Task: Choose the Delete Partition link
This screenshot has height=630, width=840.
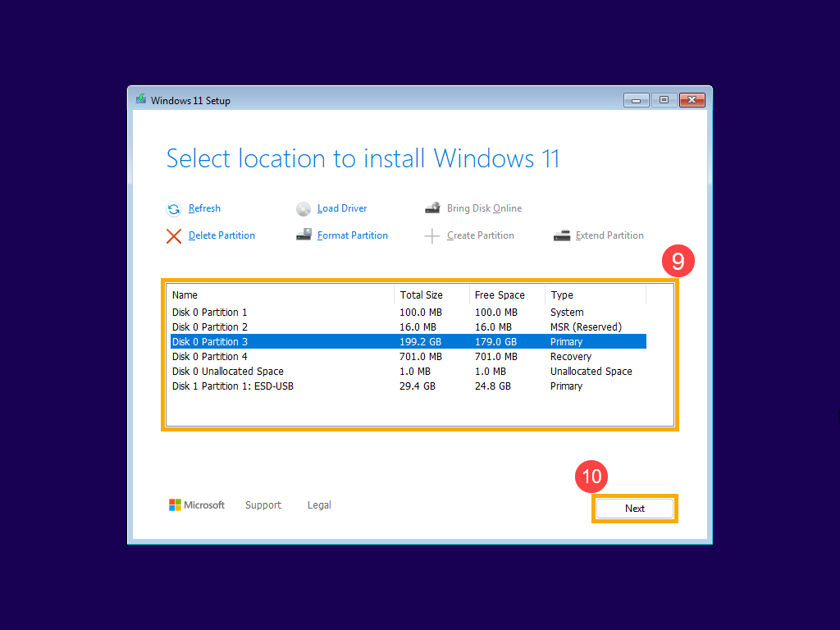Action: point(221,235)
